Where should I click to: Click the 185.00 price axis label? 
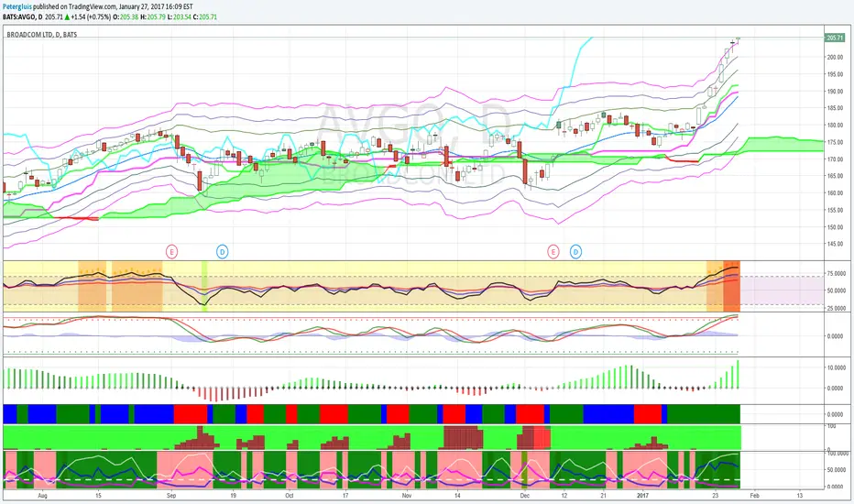point(835,108)
